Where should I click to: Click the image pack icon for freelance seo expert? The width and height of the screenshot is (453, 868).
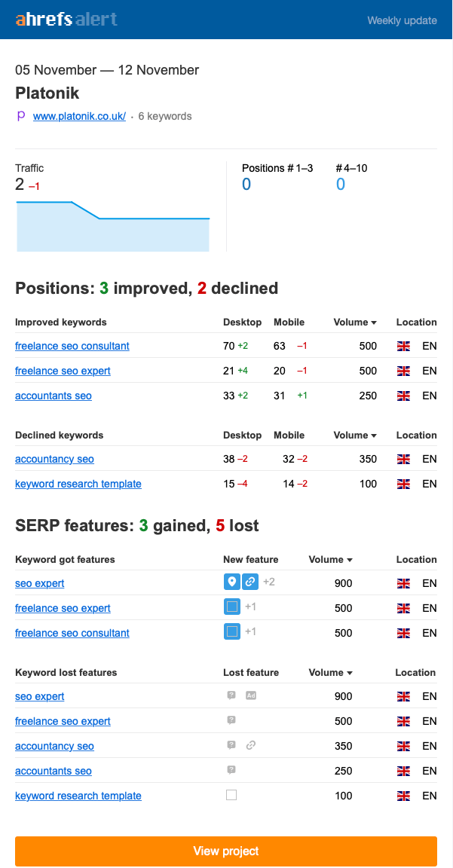click(x=231, y=607)
